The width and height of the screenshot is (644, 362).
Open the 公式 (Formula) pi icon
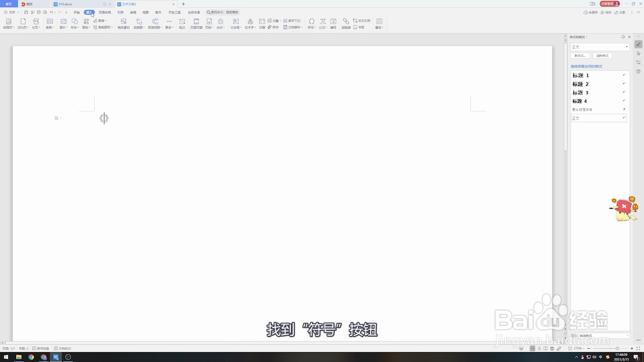point(323,21)
